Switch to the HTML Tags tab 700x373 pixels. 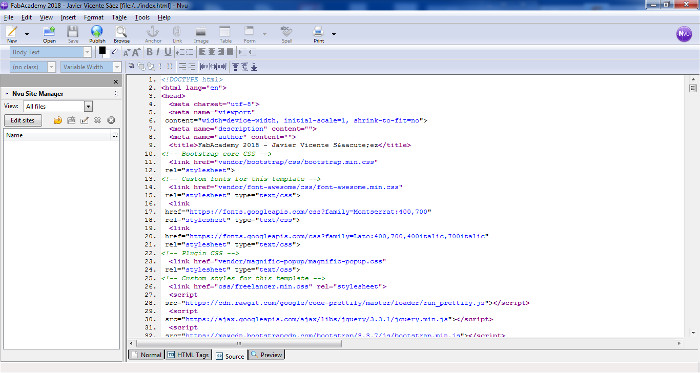188,355
